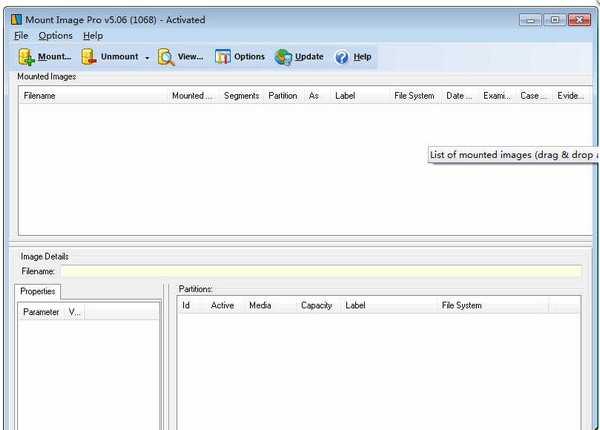Click the Id column header in Partitions
This screenshot has height=430, width=600.
coord(189,305)
